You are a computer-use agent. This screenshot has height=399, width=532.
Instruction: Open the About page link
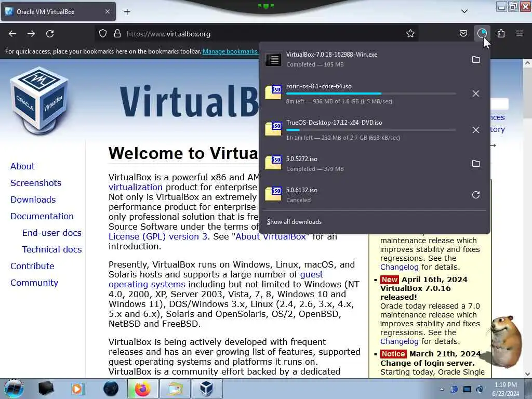pyautogui.click(x=22, y=166)
